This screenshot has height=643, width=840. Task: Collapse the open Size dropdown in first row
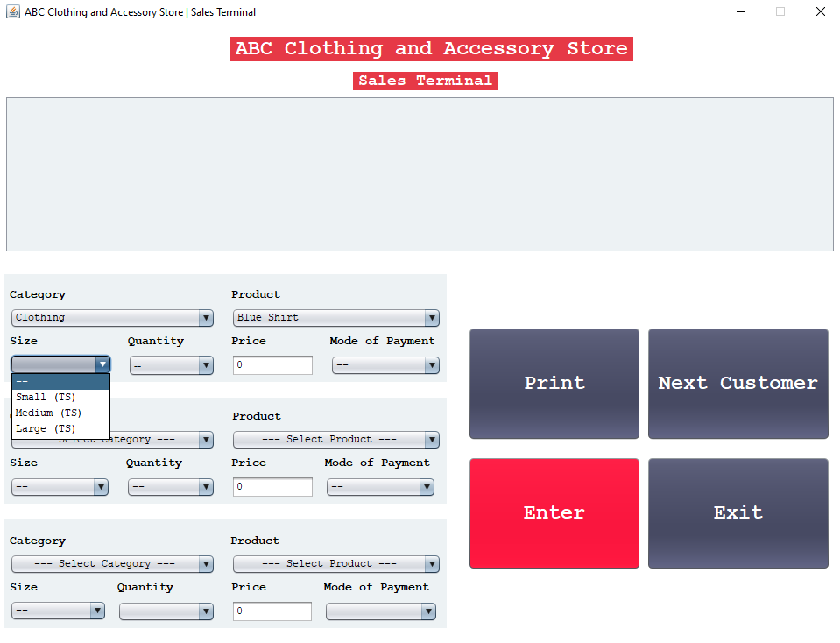pos(60,364)
